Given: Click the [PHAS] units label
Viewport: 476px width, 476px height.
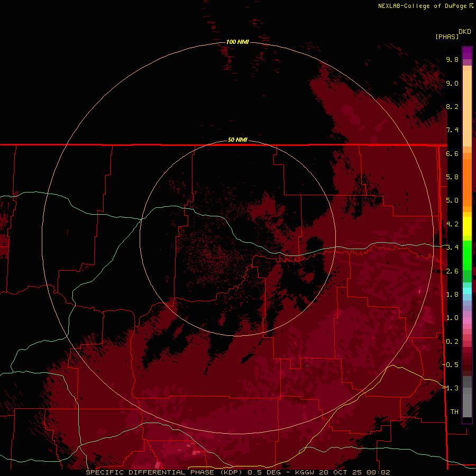Looking at the screenshot, I should pyautogui.click(x=447, y=37).
